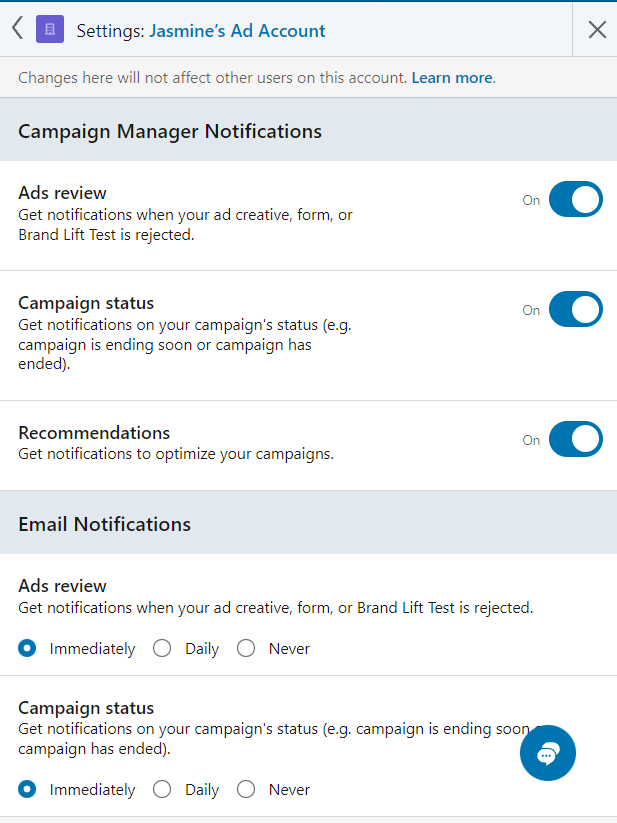This screenshot has height=823, width=617.
Task: Select Immediately for Ads review emails
Action: (27, 648)
